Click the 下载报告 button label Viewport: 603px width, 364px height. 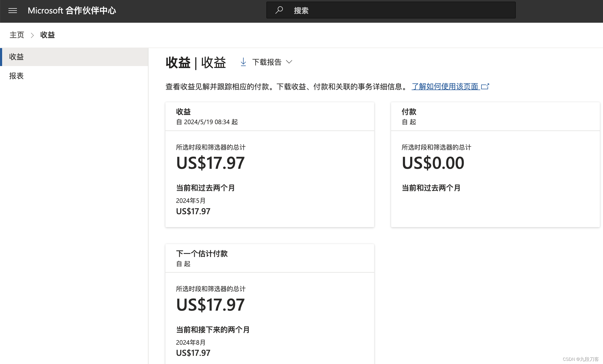267,62
